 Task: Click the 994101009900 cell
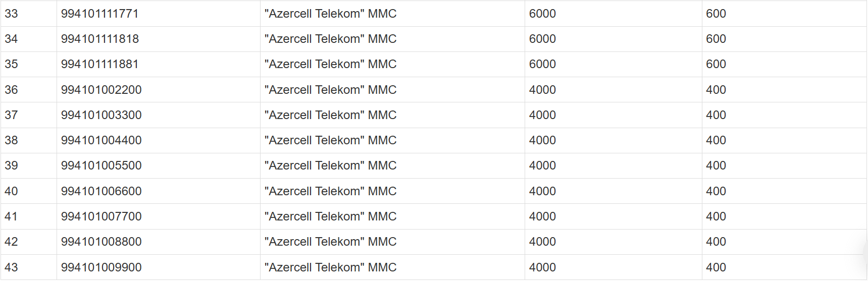101,267
